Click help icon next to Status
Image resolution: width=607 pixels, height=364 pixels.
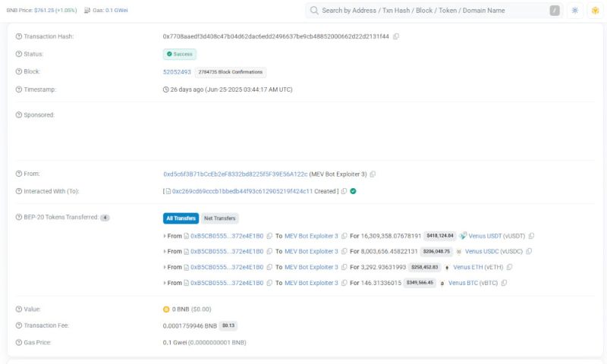pos(18,54)
